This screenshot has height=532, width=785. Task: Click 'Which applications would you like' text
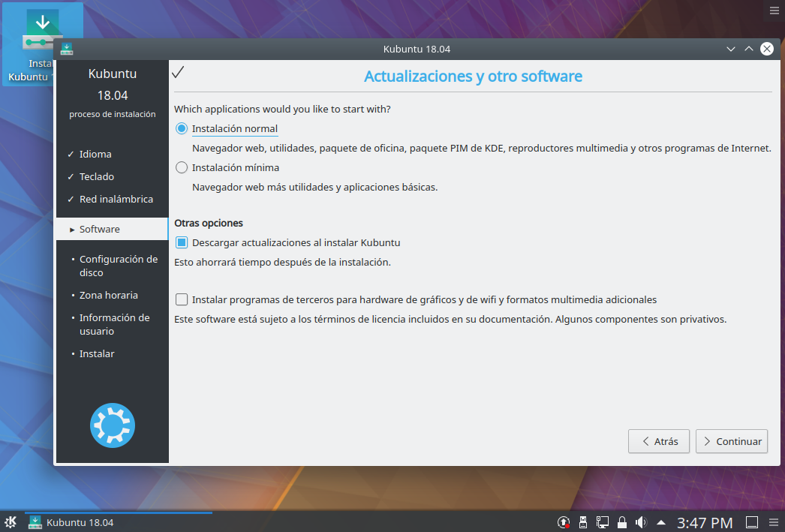[282, 109]
